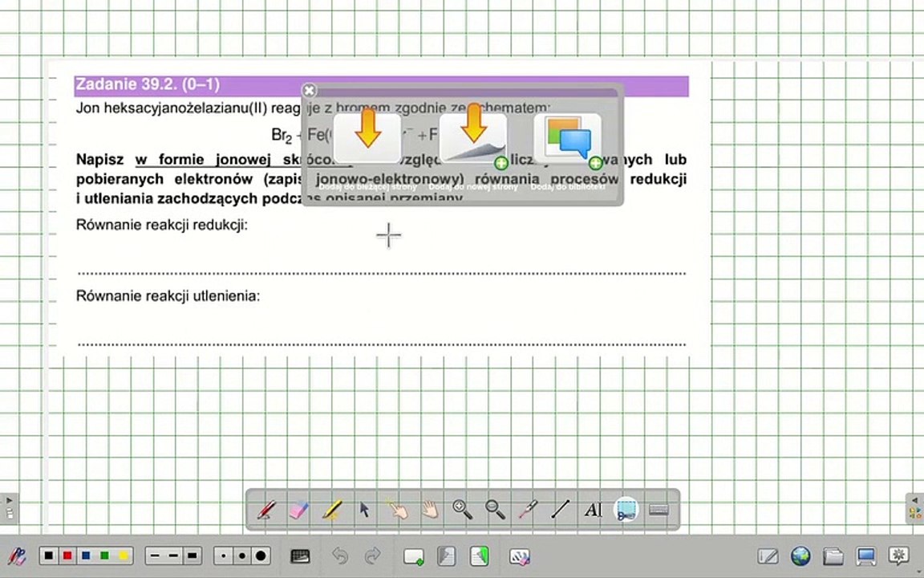Select the yellow Highlighter tool

click(x=332, y=510)
